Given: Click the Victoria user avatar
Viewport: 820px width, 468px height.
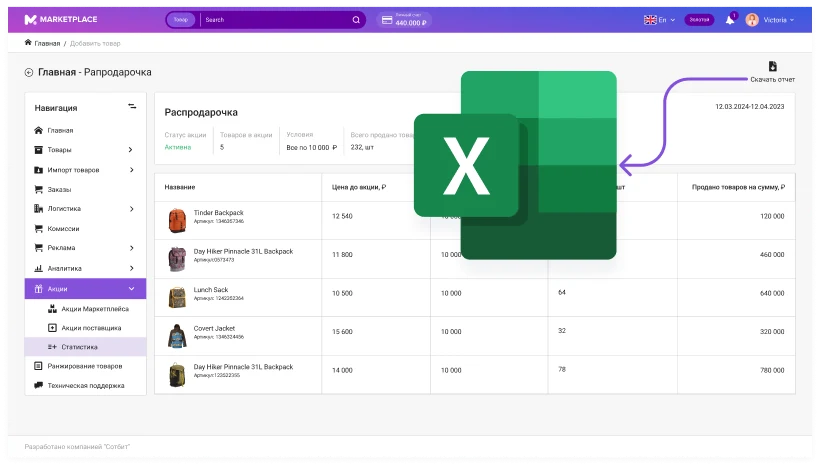Looking at the screenshot, I should coord(752,20).
